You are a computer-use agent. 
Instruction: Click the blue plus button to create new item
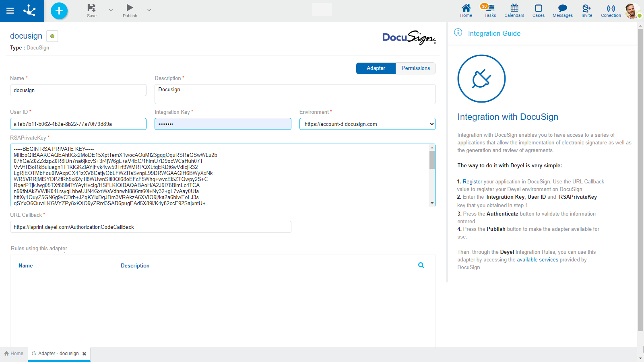click(x=59, y=11)
